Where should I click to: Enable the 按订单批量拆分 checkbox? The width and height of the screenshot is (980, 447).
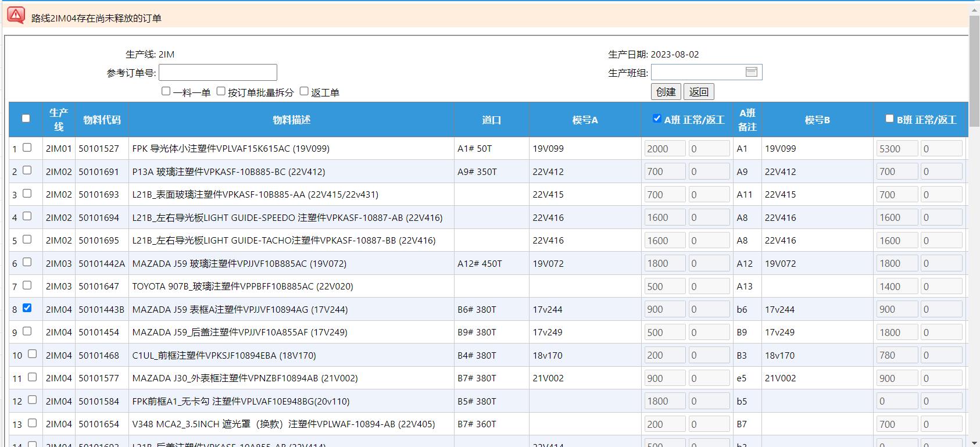tap(221, 91)
